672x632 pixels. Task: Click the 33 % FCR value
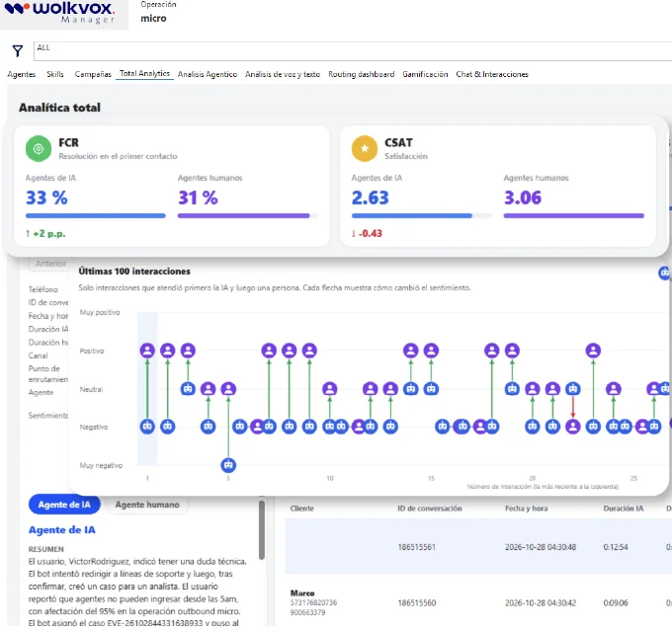46,197
